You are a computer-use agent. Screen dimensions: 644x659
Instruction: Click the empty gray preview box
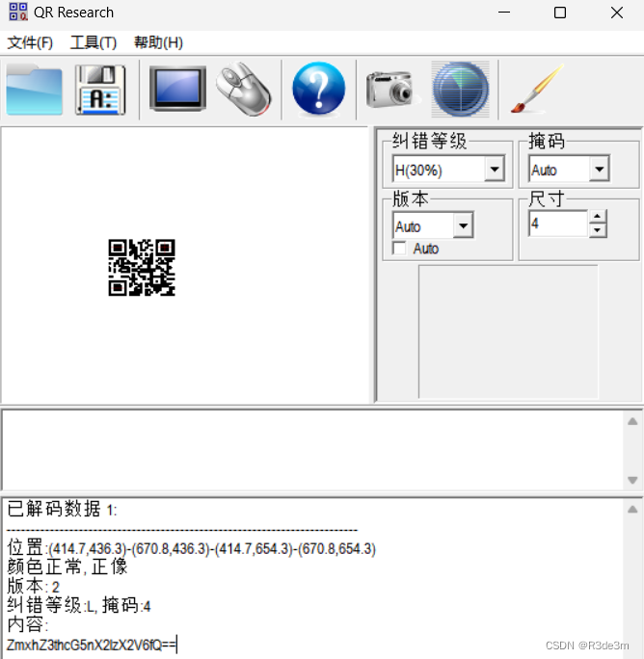tap(508, 331)
